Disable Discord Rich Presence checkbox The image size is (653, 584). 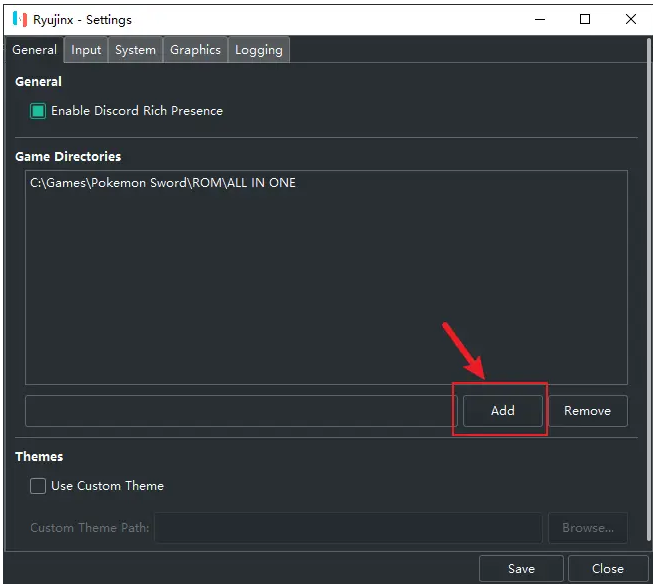tap(38, 111)
